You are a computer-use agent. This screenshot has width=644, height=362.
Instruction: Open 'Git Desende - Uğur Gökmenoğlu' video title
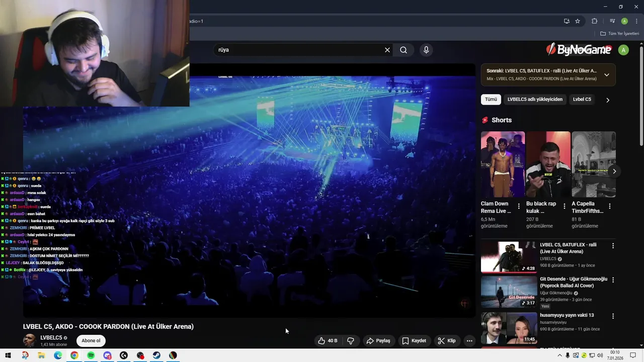(574, 282)
